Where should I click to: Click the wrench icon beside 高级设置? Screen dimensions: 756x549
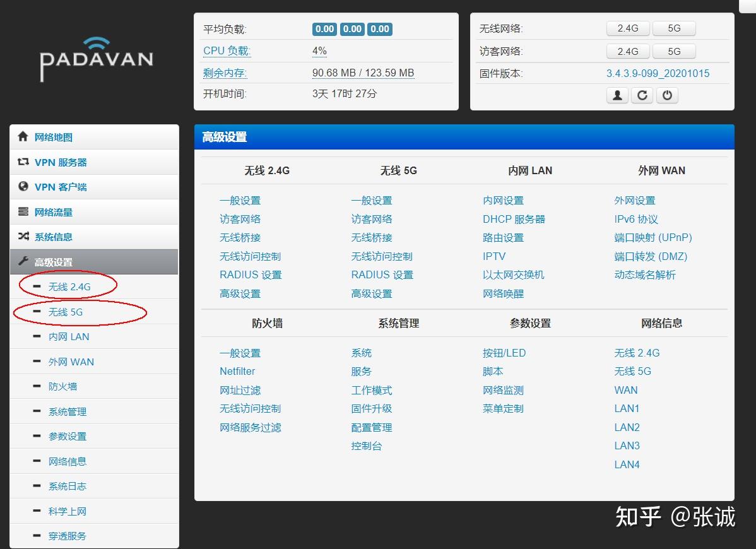pos(23,261)
